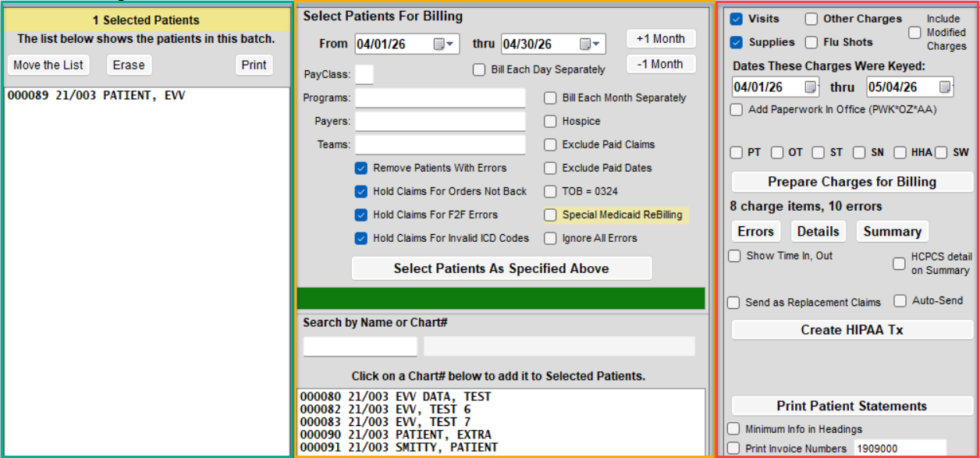The image size is (980, 458).
Task: Select the PT discipline checkbox
Action: pos(736,152)
